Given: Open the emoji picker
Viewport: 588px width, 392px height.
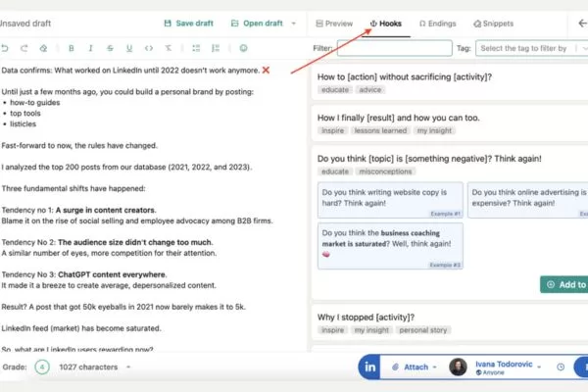Looking at the screenshot, I should (243, 48).
